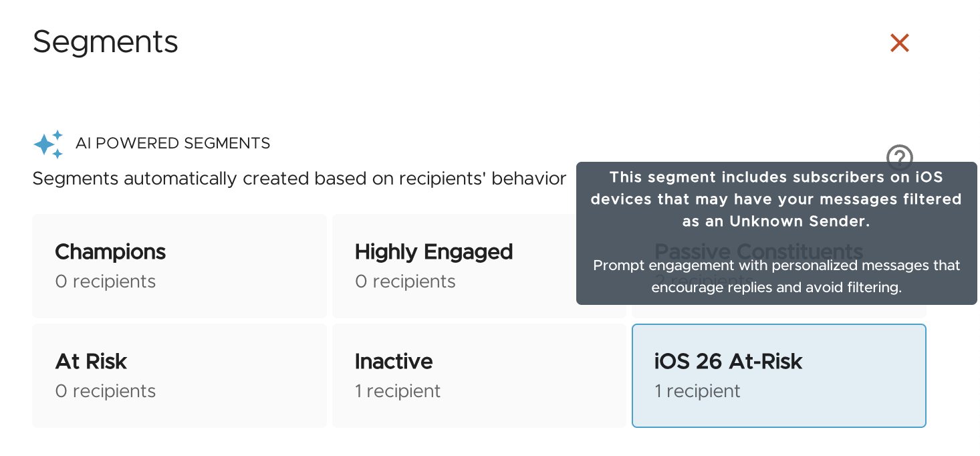Pick the At Risk segment card
980x456 pixels.
click(179, 375)
